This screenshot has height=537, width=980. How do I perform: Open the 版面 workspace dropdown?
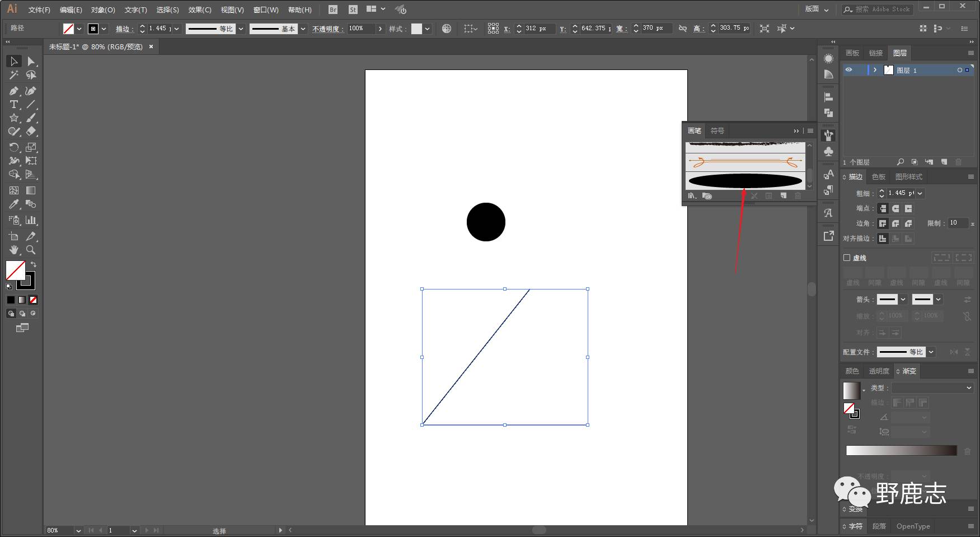pos(817,9)
